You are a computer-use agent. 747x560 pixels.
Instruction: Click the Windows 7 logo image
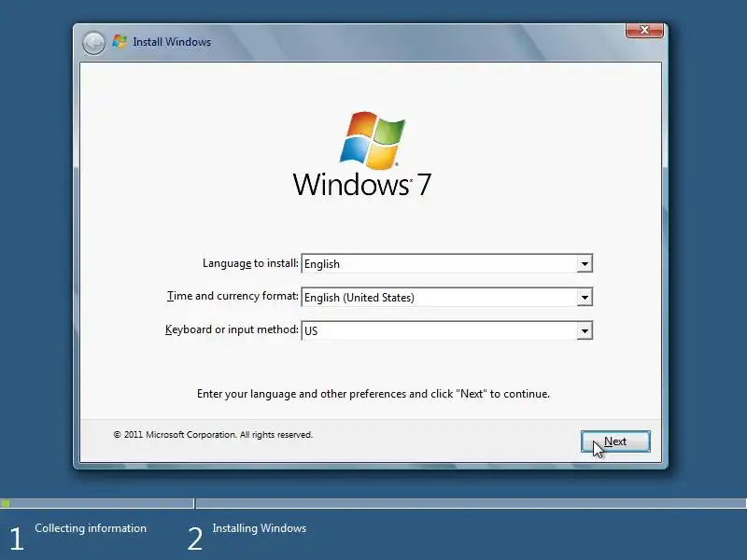pyautogui.click(x=362, y=154)
